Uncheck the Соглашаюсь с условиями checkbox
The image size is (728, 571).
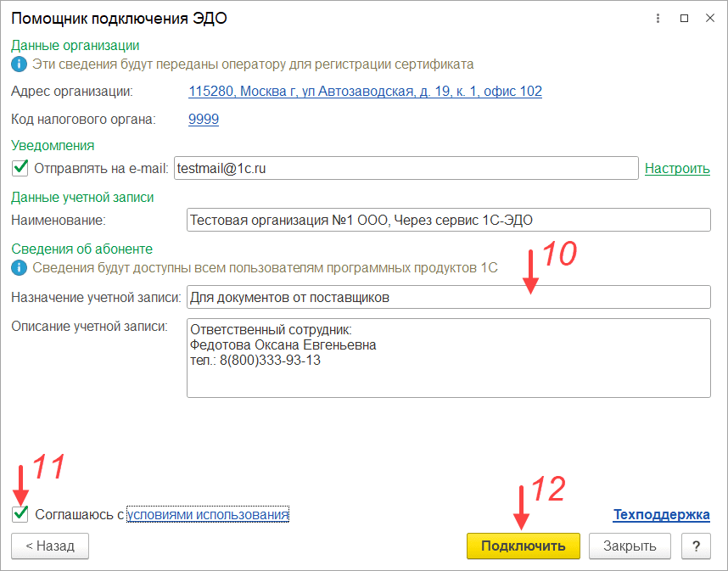[20, 514]
